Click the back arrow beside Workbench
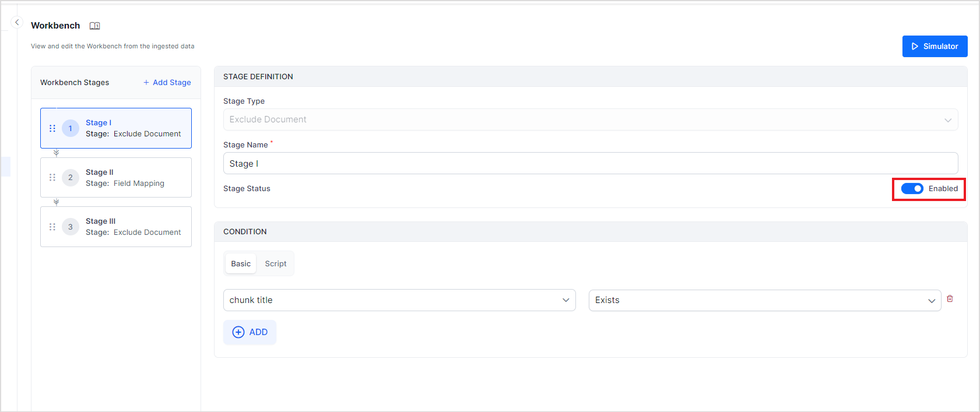 click(17, 23)
